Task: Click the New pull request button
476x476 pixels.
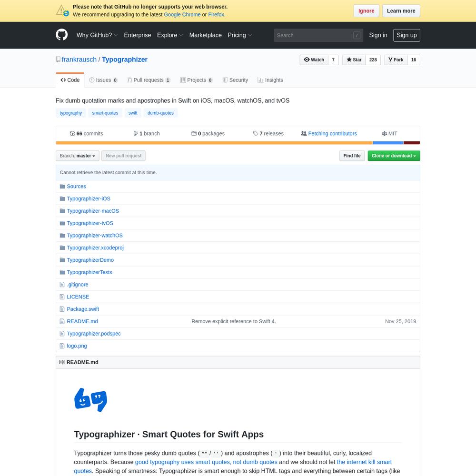Action: (x=124, y=156)
